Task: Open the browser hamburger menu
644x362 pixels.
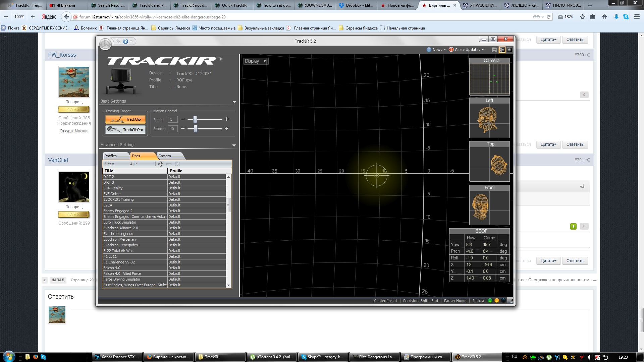Action: 637,17
